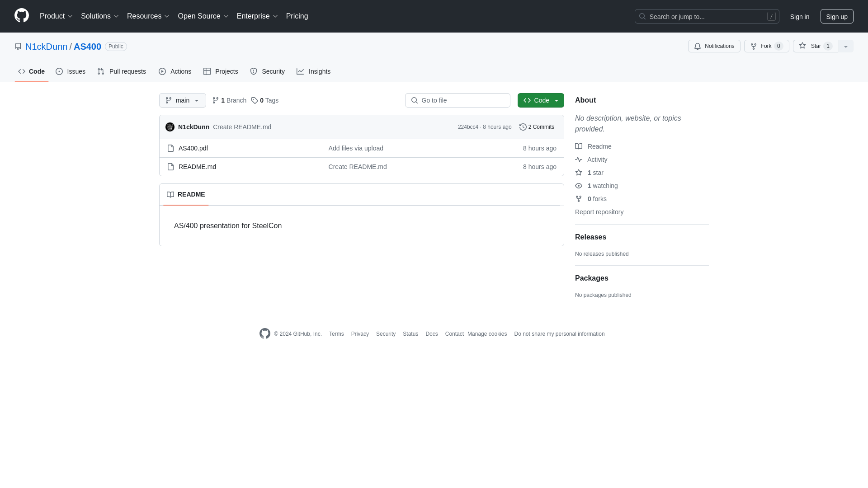Viewport: 868px width, 488px height.
Task: Click the N1ckDunn commit author avatar
Action: [x=170, y=127]
